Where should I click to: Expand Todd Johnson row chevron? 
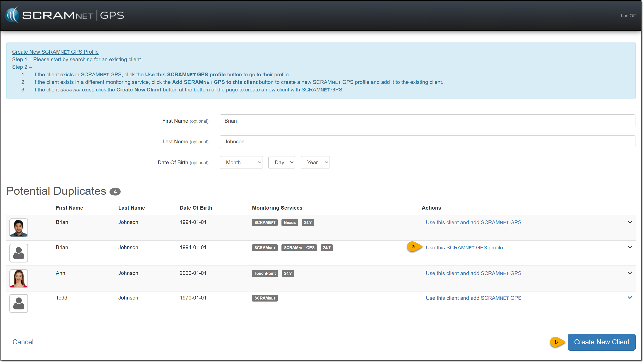(x=630, y=298)
